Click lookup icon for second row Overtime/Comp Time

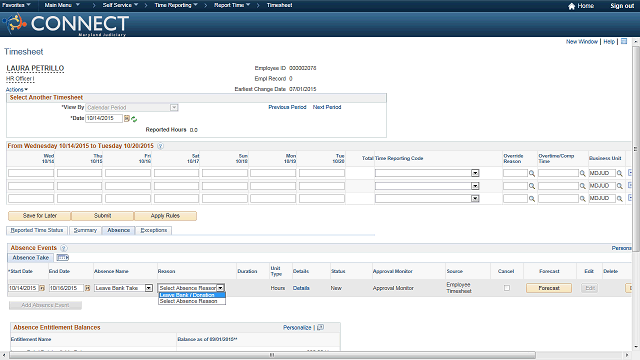pyautogui.click(x=582, y=186)
